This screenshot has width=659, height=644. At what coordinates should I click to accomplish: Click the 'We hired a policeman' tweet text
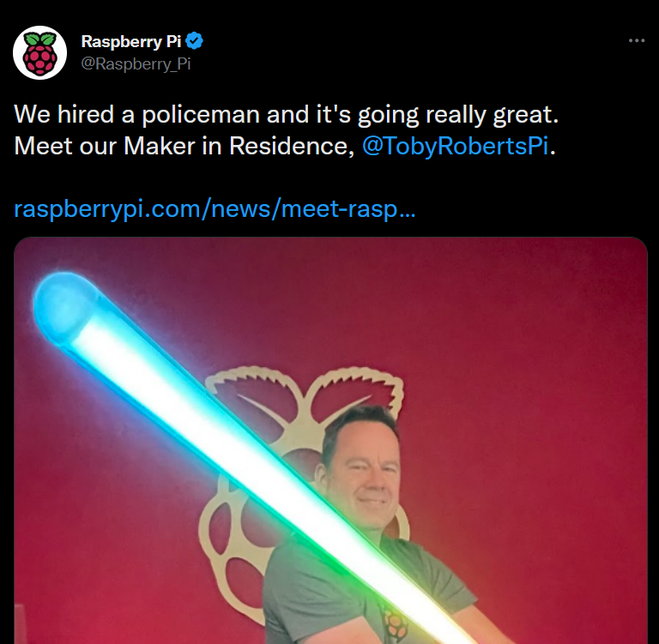click(286, 114)
